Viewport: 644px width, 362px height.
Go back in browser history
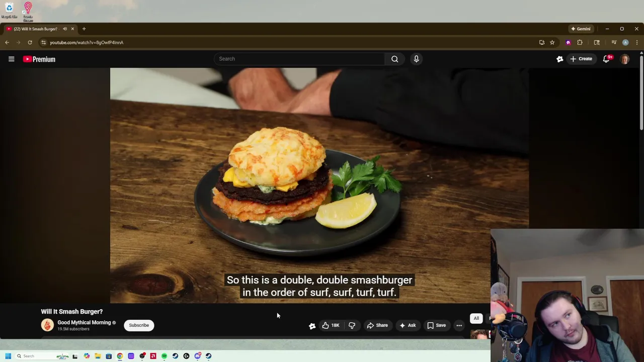[7, 42]
